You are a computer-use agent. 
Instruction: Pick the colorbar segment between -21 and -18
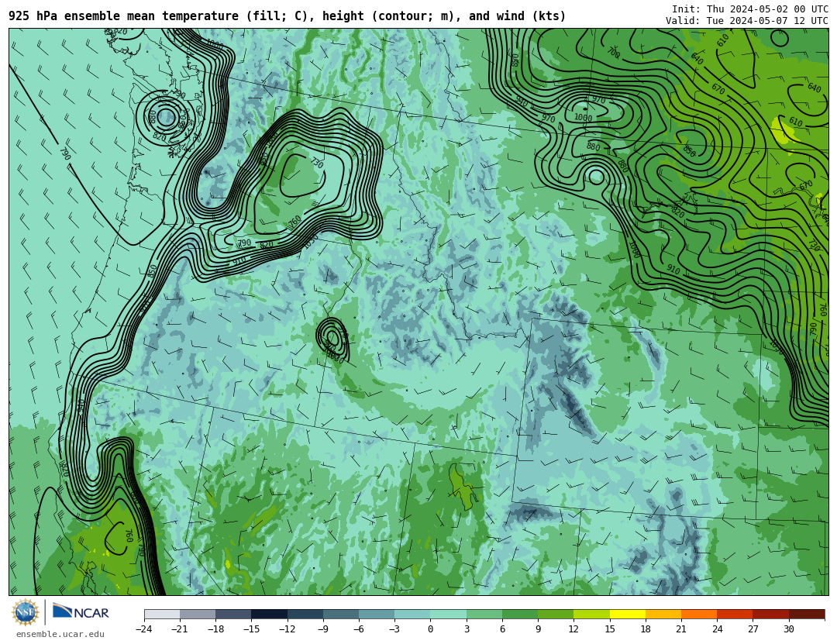coord(198,614)
